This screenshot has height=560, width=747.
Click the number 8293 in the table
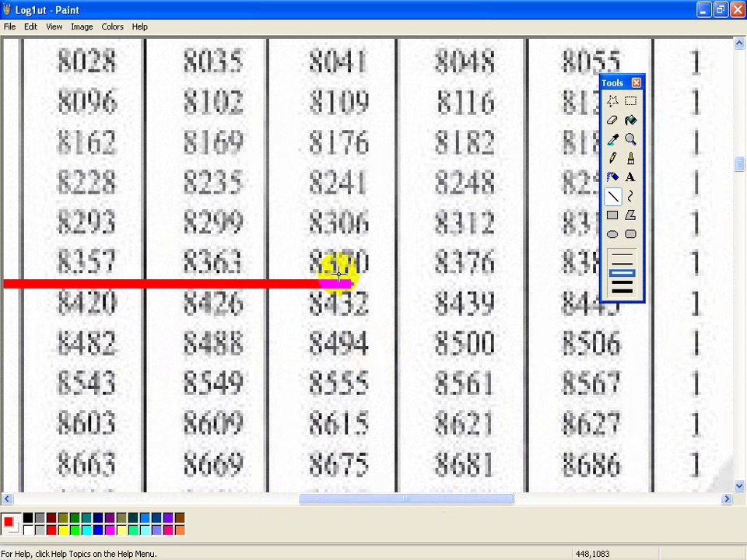86,222
